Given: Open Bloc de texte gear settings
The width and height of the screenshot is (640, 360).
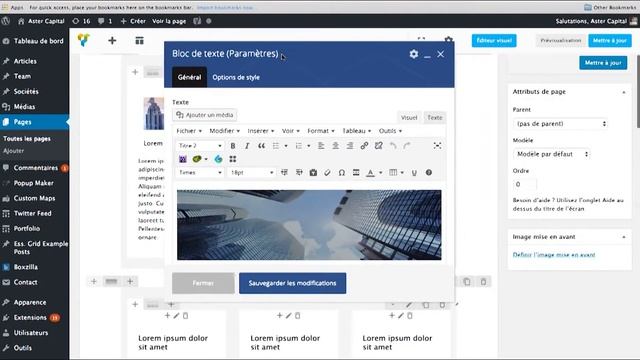Looking at the screenshot, I should click(413, 54).
